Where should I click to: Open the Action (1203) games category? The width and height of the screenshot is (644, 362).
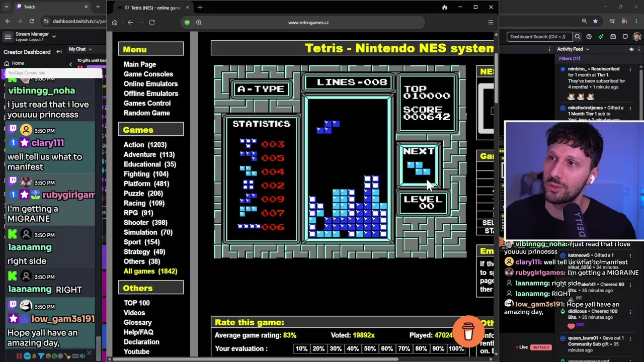coord(145,145)
